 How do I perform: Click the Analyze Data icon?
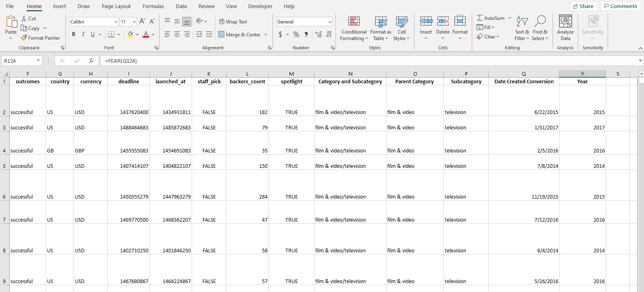(x=565, y=21)
